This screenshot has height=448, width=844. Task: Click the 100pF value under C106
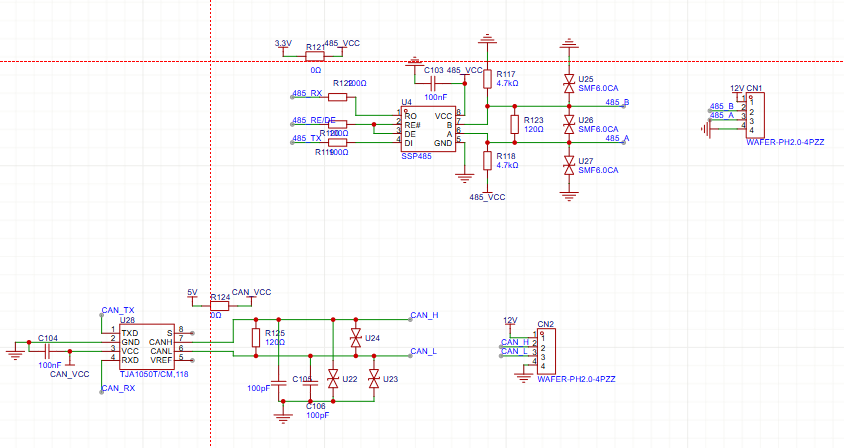tap(317, 415)
